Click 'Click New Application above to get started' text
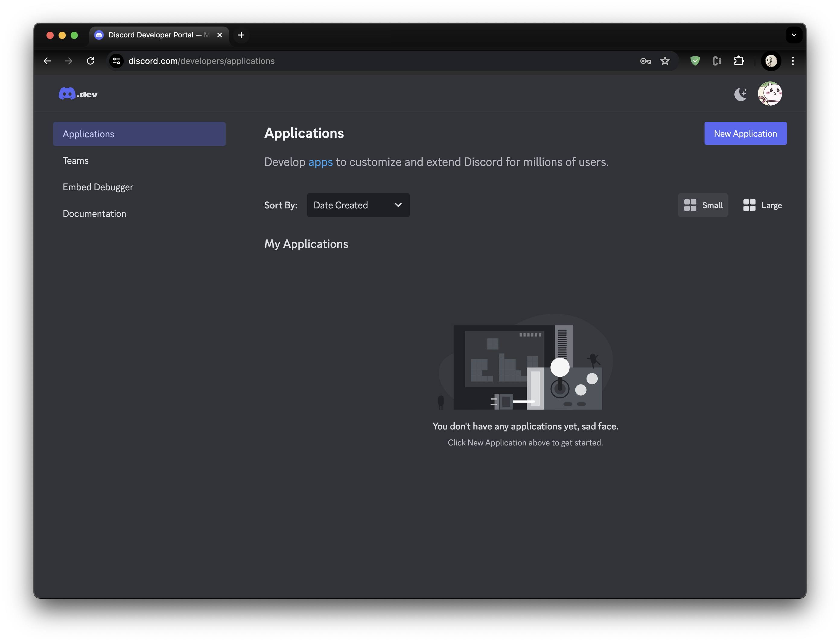The image size is (840, 643). pos(525,443)
